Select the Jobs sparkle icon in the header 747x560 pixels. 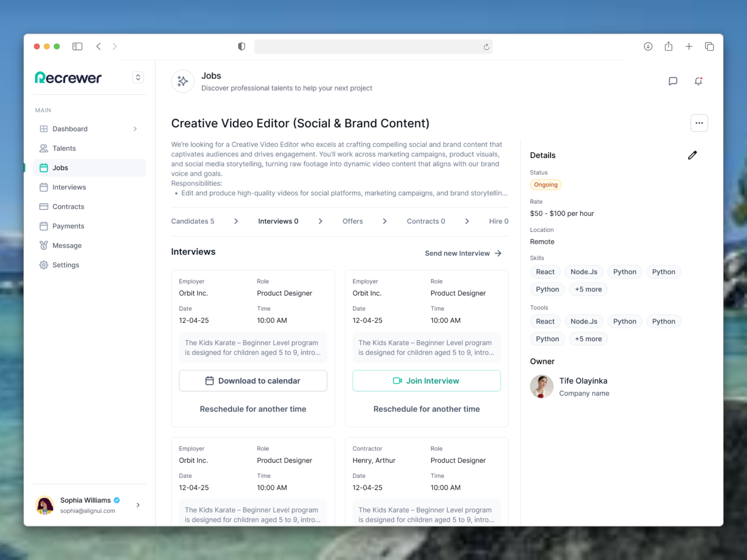coord(182,81)
